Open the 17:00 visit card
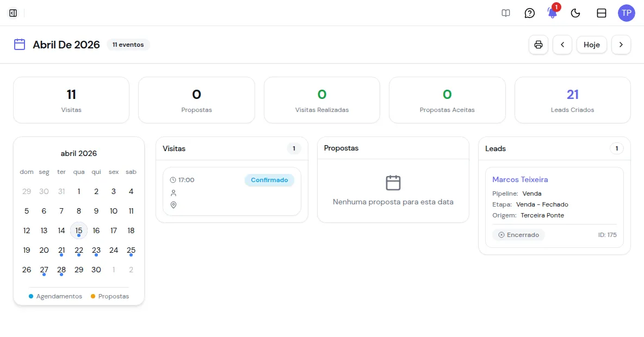The height and width of the screenshot is (337, 644). point(232,191)
